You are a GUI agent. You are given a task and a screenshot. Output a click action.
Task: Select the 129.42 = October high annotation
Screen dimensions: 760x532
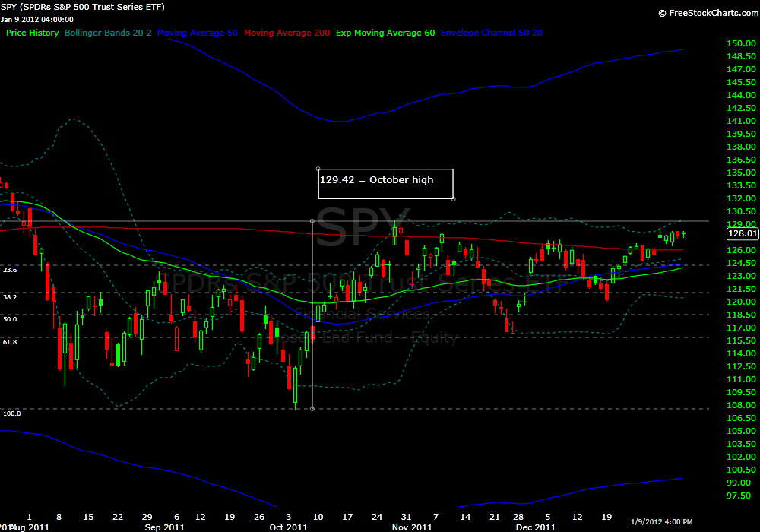pyautogui.click(x=386, y=184)
